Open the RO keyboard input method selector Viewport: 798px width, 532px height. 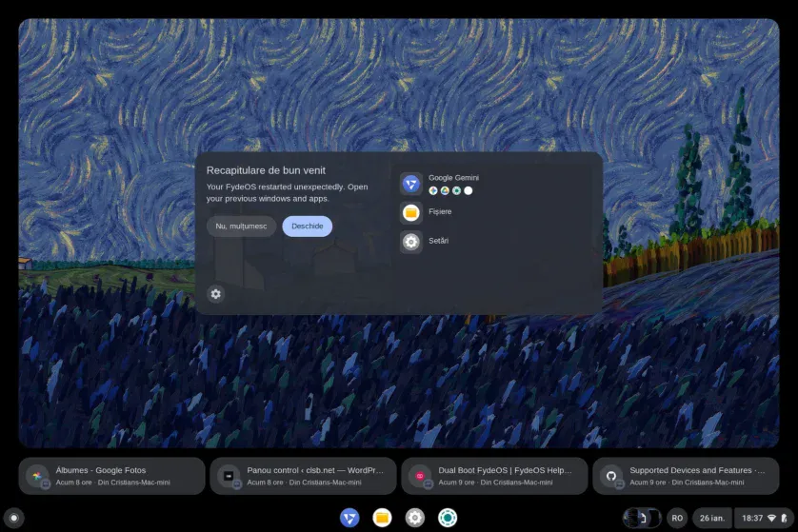point(677,519)
